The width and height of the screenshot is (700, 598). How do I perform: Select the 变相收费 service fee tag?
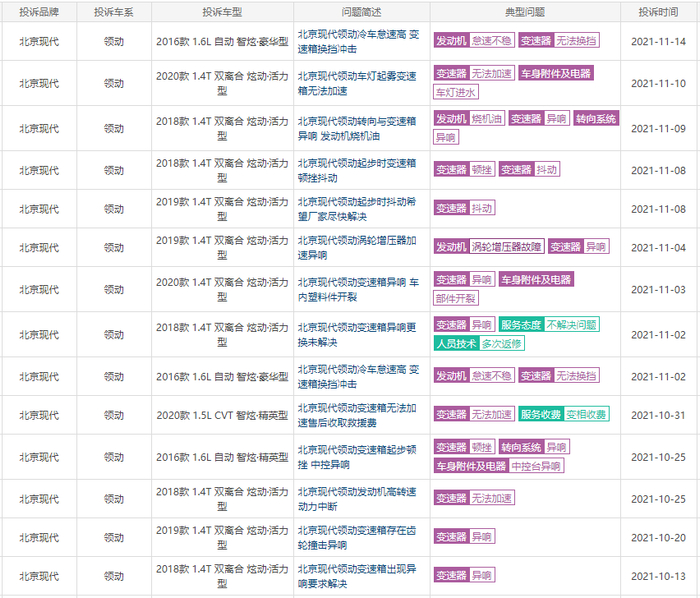coord(586,415)
